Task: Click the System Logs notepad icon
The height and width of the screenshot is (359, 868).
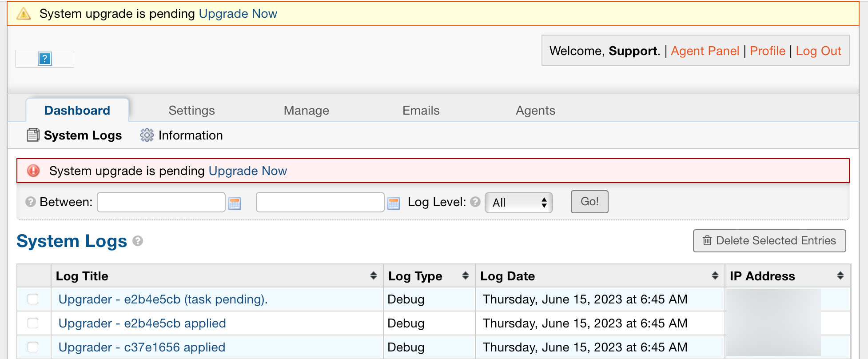Action: (x=33, y=135)
